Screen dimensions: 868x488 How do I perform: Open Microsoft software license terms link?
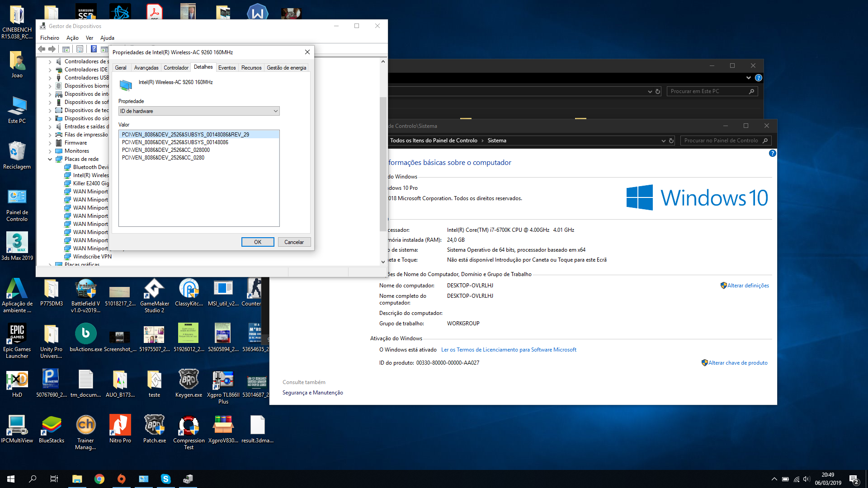(509, 350)
